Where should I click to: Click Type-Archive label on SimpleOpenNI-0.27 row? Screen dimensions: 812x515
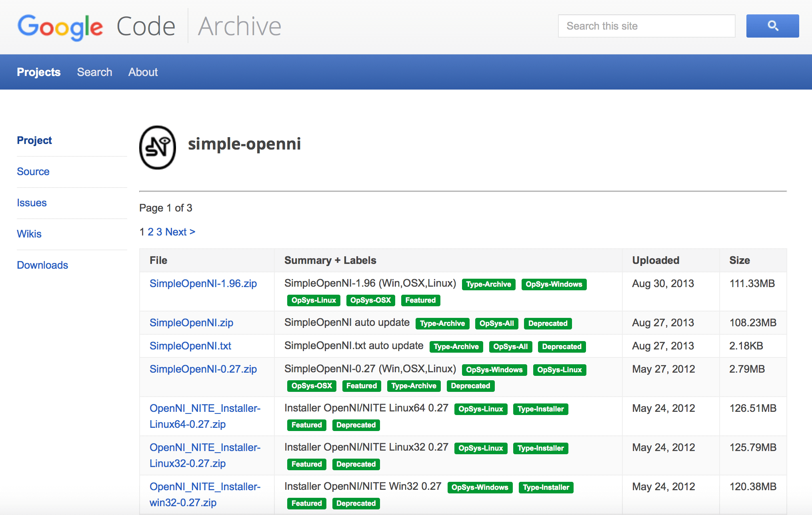pyautogui.click(x=414, y=386)
